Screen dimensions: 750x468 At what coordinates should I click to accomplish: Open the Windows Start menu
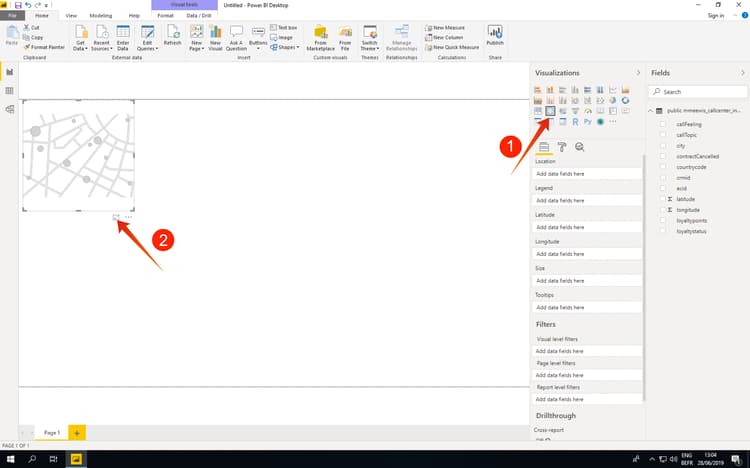(x=11, y=459)
